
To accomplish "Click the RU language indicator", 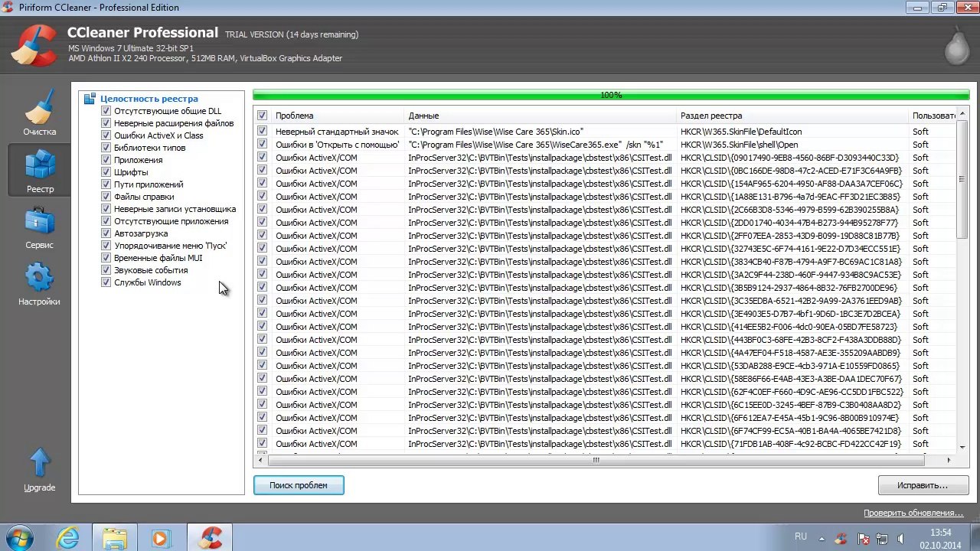I will click(x=801, y=537).
